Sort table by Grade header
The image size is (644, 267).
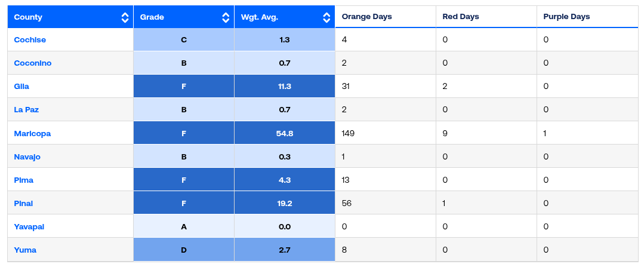152,17
